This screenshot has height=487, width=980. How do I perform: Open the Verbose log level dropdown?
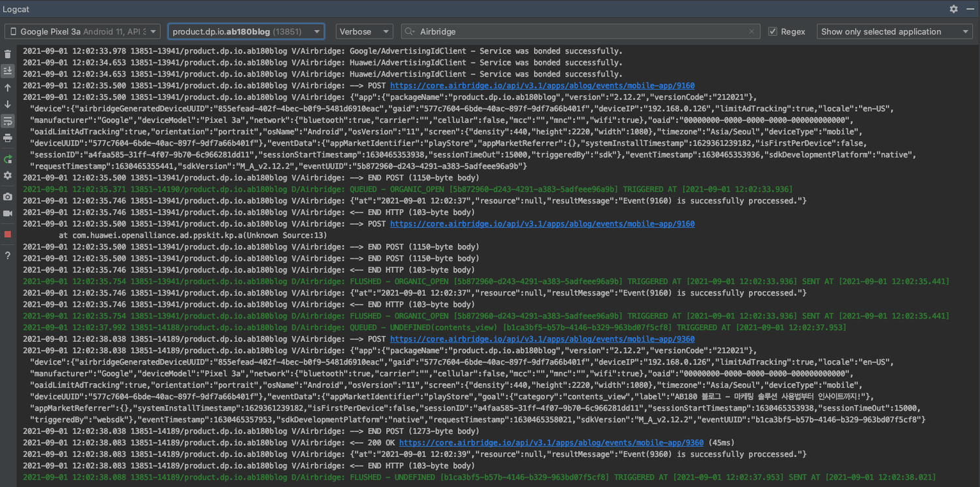click(365, 31)
